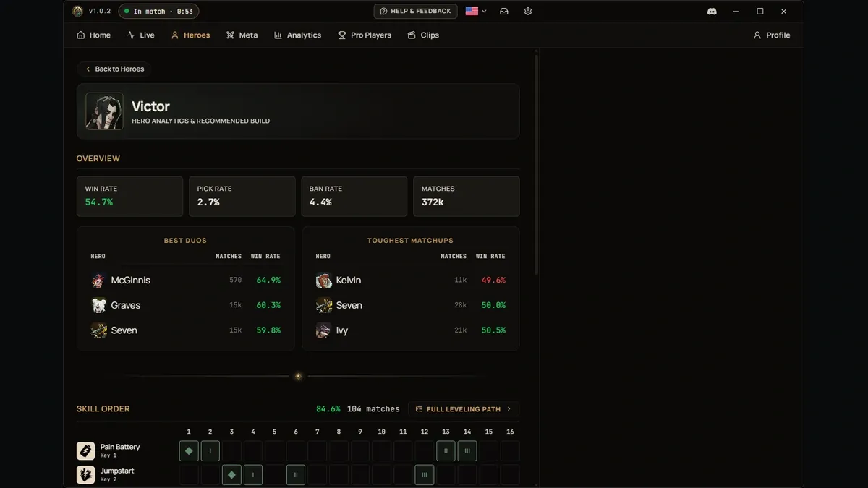Click the app logo icon beside v1.0.2
Image resolution: width=868 pixels, height=488 pixels.
(78, 11)
